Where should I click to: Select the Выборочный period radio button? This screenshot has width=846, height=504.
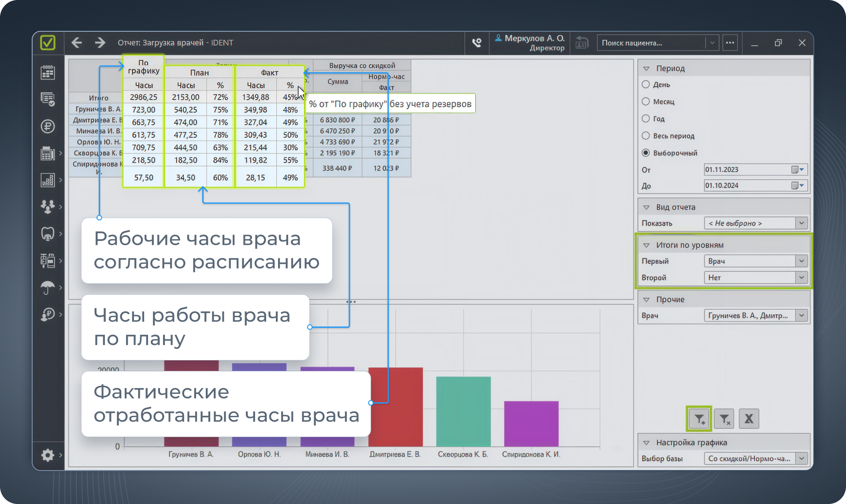point(646,153)
